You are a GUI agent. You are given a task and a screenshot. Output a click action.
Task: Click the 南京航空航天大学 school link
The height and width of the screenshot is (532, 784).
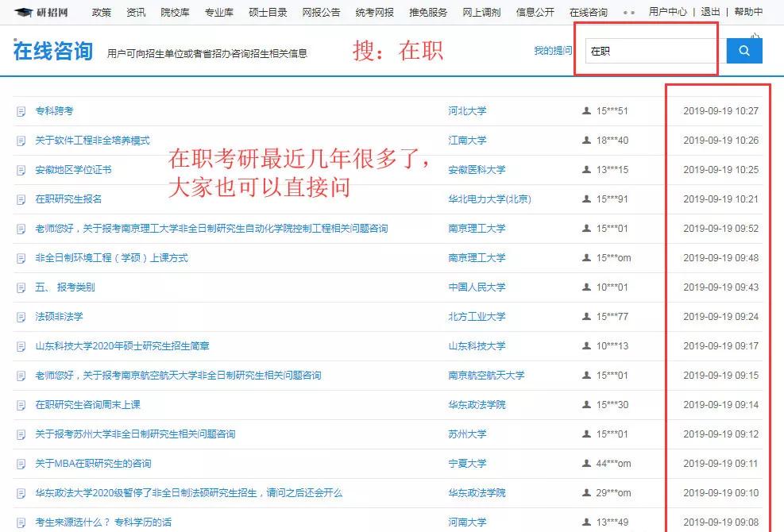click(x=486, y=376)
